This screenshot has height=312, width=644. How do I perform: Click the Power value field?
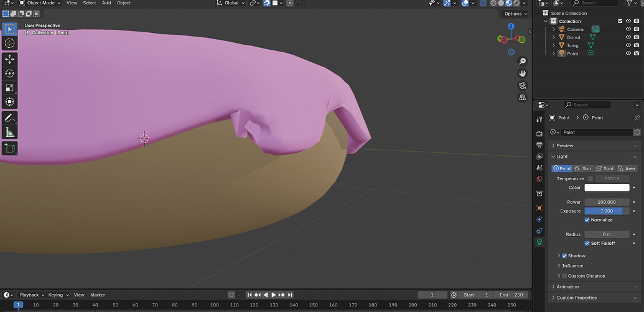pos(607,202)
